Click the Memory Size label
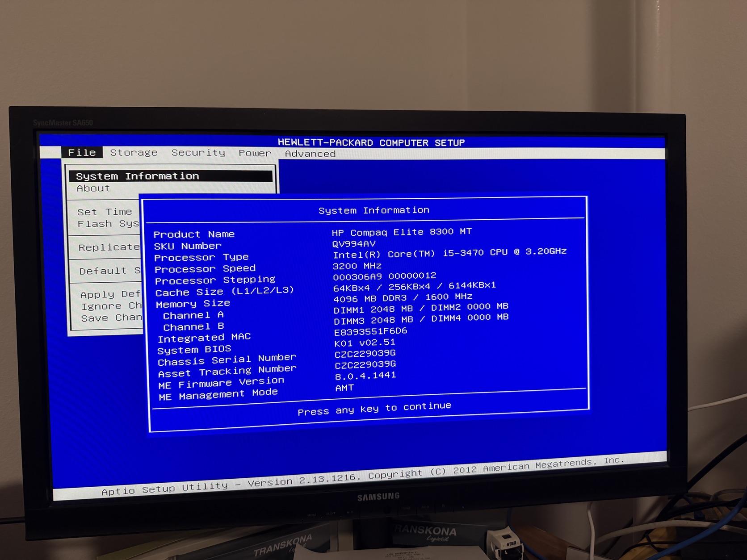747x560 pixels. (x=193, y=304)
